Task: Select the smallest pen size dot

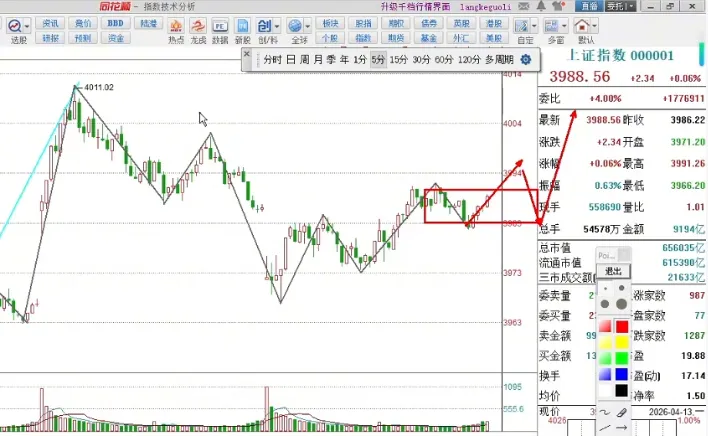Action: [606, 289]
